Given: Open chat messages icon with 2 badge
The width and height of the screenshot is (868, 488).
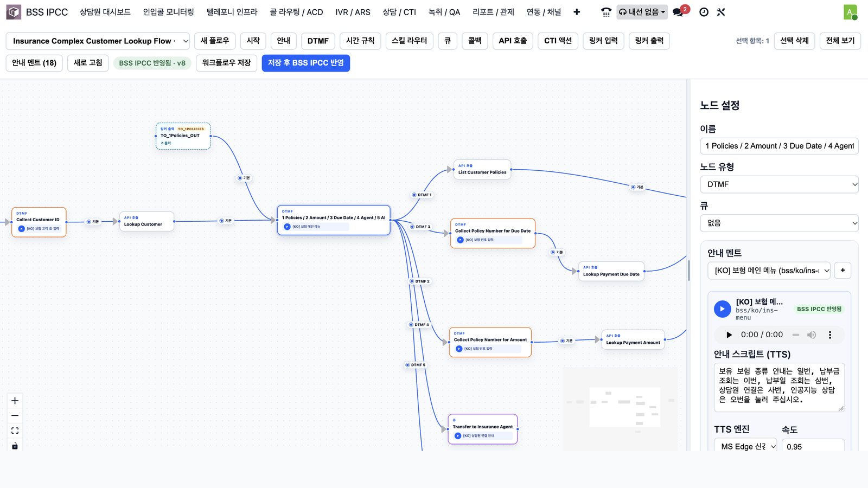Looking at the screenshot, I should 678,12.
